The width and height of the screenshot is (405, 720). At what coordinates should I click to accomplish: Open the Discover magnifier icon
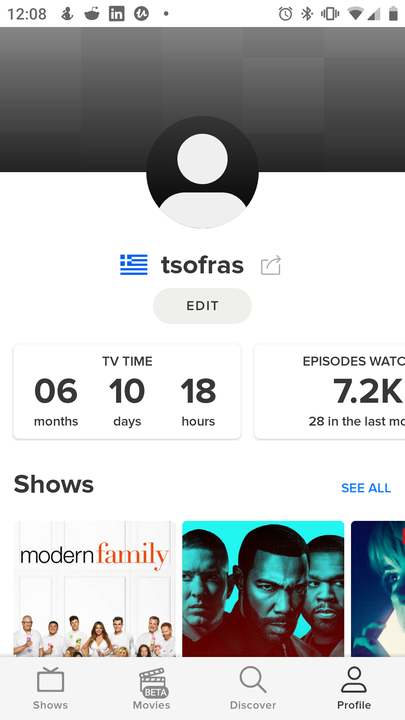point(253,680)
